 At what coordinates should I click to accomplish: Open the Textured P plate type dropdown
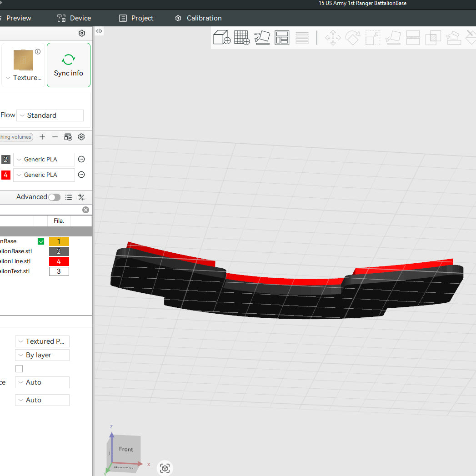click(42, 341)
